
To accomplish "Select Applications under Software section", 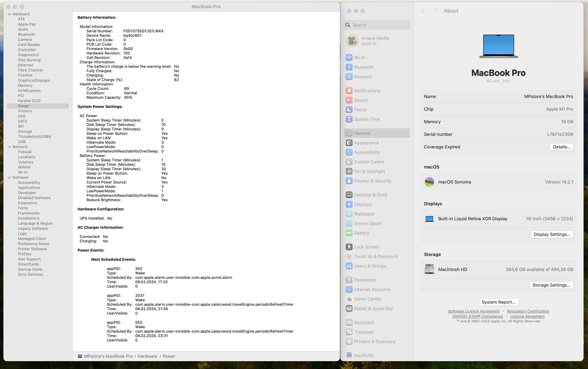I will click(29, 187).
